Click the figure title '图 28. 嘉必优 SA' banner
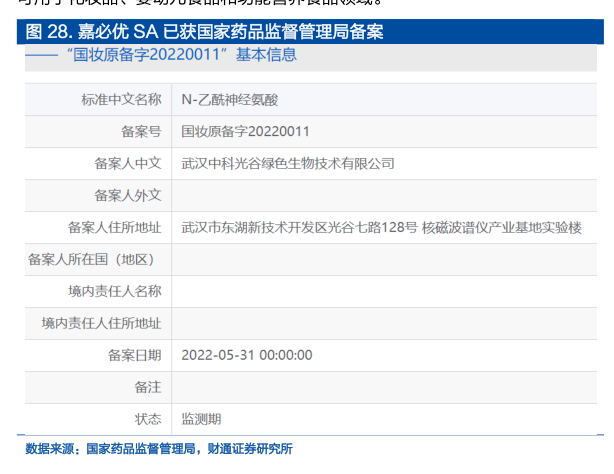The width and height of the screenshot is (614, 474). (x=205, y=32)
